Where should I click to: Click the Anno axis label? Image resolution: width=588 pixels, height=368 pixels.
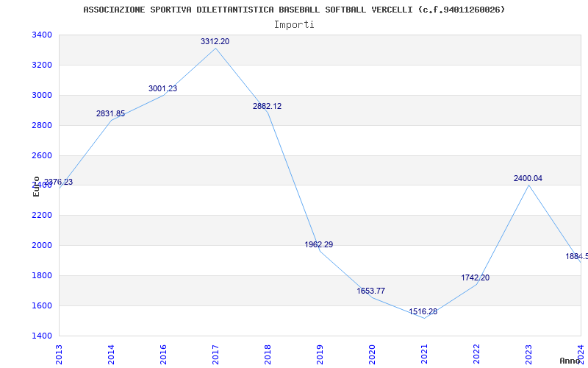tap(570, 361)
